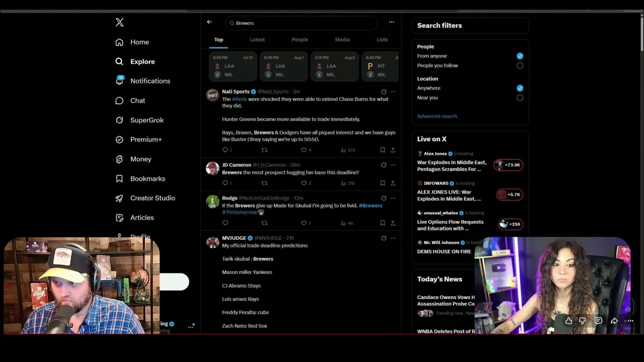Click the Brewers search input field

[x=301, y=23]
